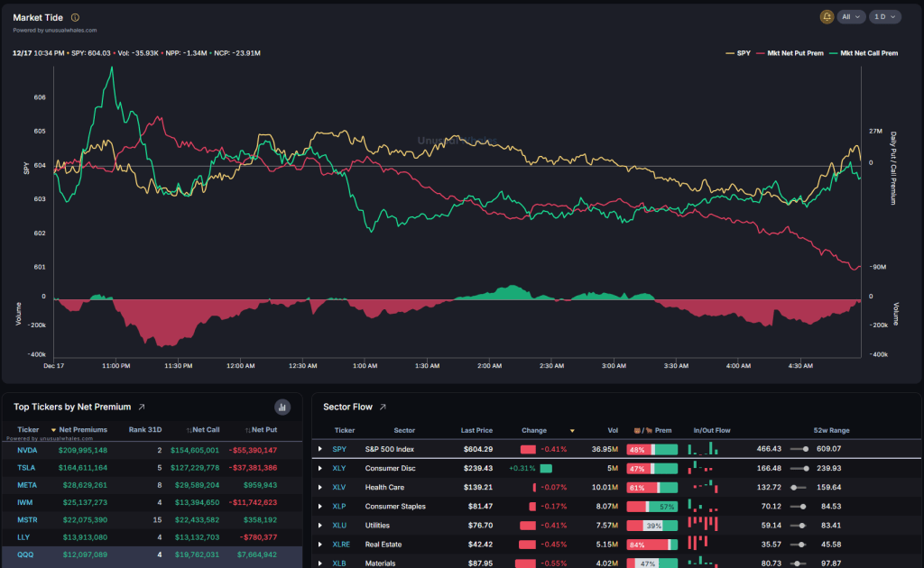Open the 1 D timeframe dropdown
Image resolution: width=924 pixels, height=568 pixels.
click(883, 17)
